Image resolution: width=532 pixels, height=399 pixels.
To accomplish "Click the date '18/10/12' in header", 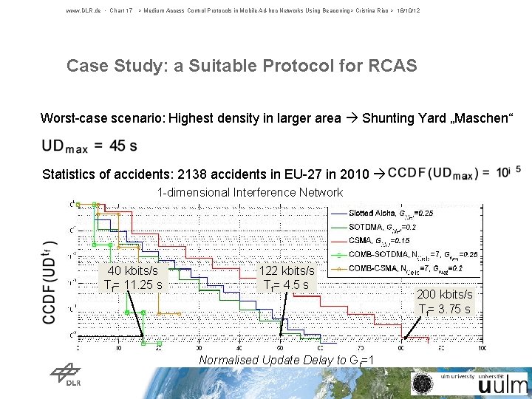I will tap(409, 10).
